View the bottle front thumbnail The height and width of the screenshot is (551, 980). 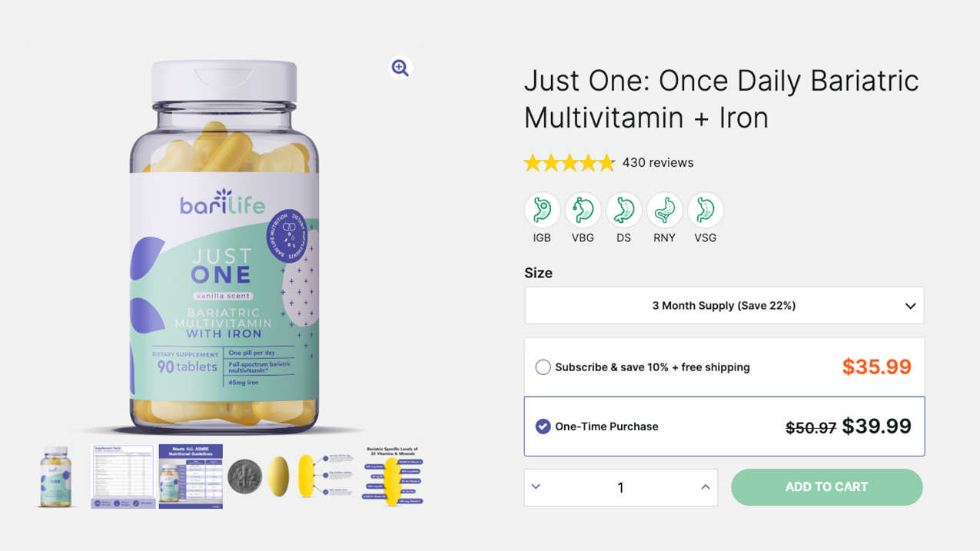pyautogui.click(x=57, y=476)
